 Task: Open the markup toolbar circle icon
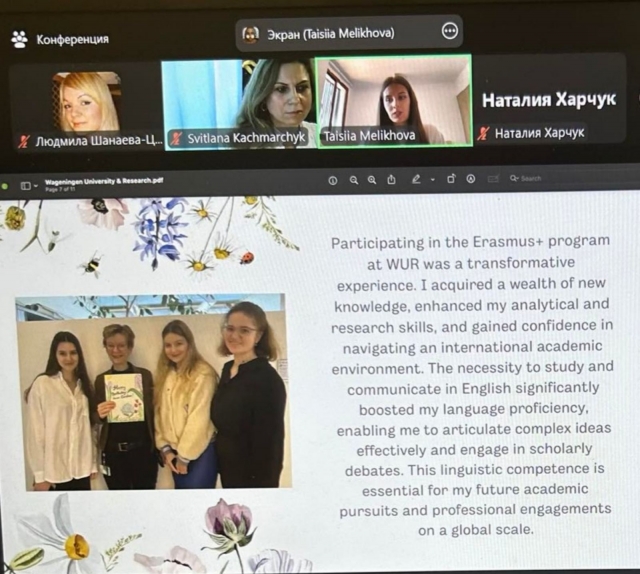471,180
